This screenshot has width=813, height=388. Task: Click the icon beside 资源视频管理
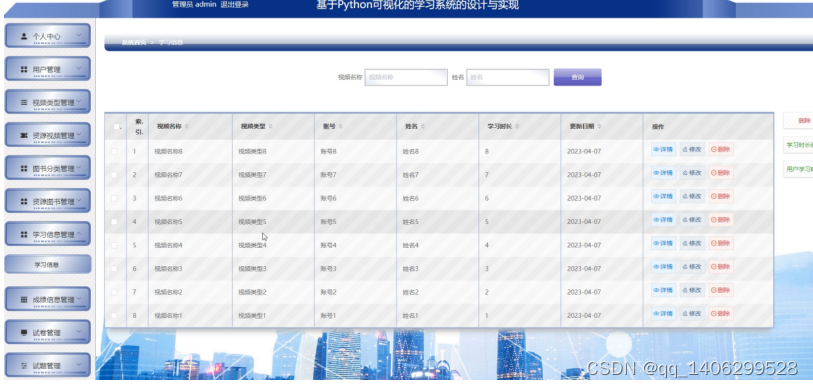pos(24,135)
